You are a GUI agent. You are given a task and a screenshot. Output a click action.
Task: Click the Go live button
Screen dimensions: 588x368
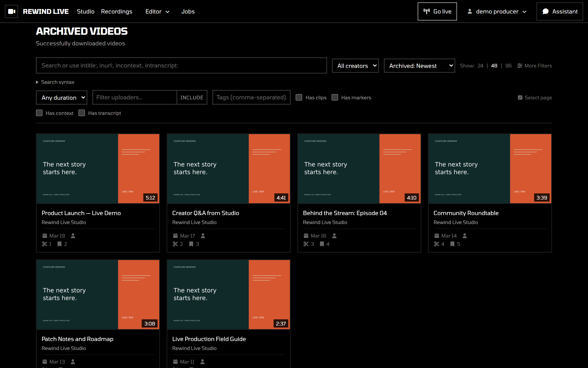(437, 11)
